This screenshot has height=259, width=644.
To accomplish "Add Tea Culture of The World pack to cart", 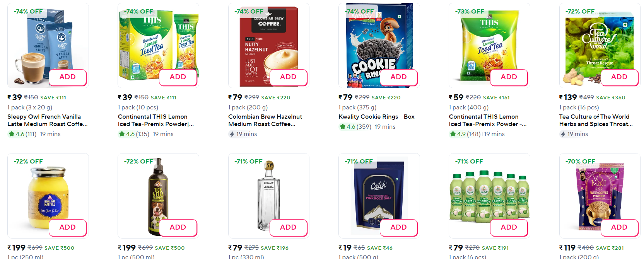I will 619,77.
